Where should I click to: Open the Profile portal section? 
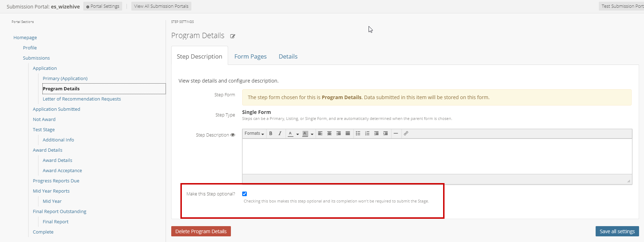(x=30, y=48)
